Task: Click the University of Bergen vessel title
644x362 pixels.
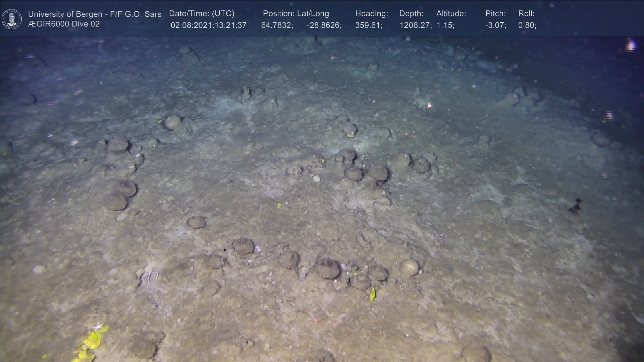Action: (x=95, y=14)
